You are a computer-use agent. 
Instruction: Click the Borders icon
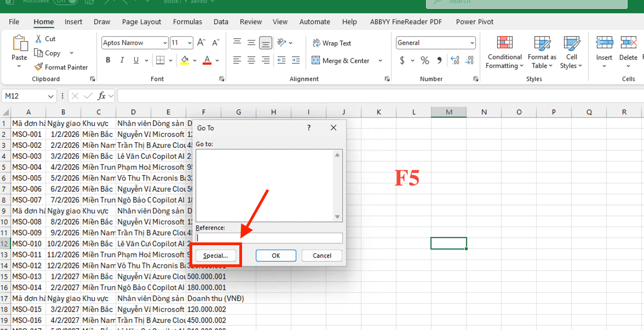[159, 60]
